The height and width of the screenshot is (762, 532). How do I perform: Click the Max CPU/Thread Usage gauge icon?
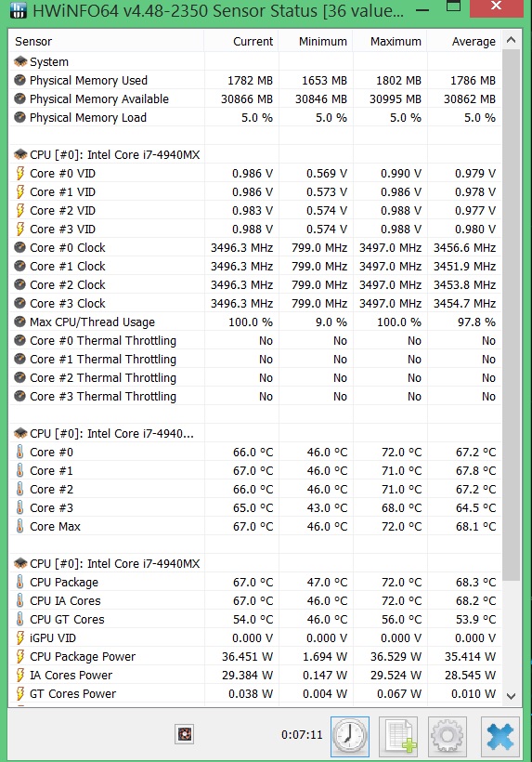click(19, 322)
